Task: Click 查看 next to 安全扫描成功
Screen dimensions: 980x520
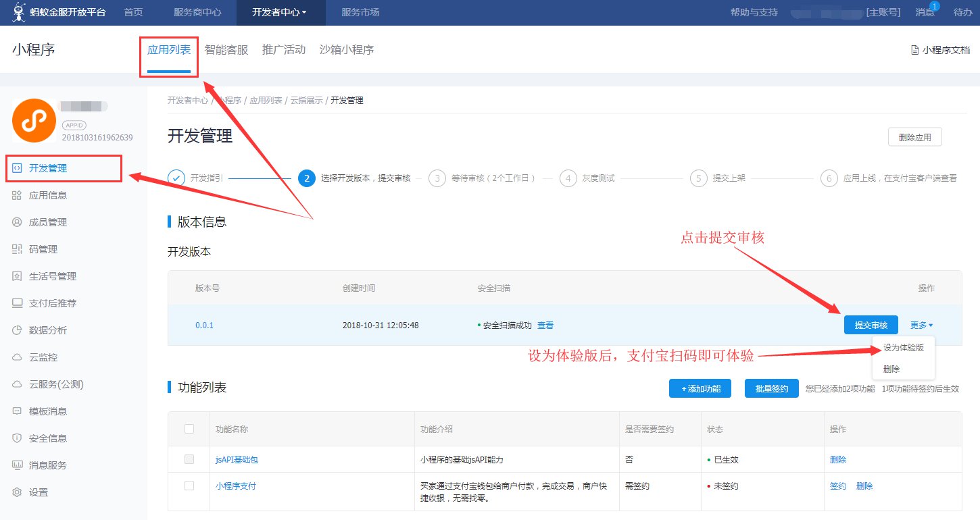Action: coord(545,325)
